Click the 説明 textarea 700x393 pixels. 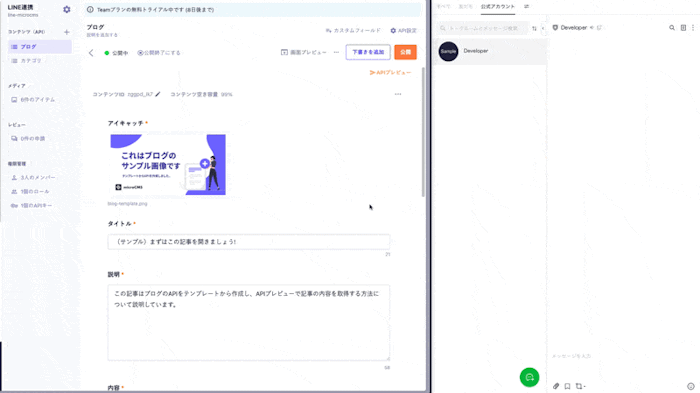(x=249, y=322)
